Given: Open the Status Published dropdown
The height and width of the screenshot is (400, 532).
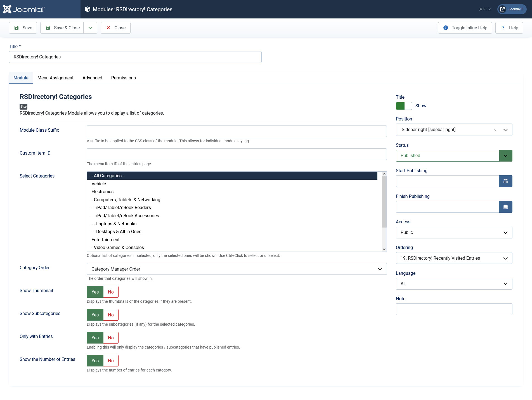Looking at the screenshot, I should tap(454, 156).
